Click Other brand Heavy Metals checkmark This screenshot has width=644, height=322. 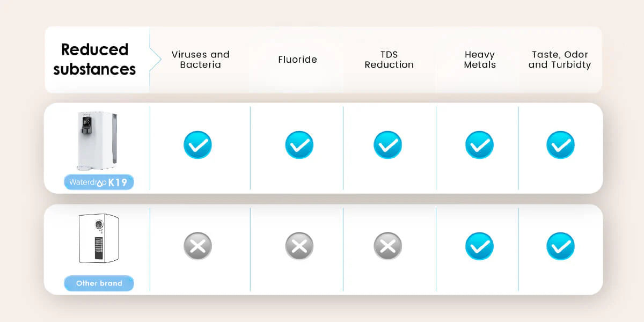click(479, 246)
